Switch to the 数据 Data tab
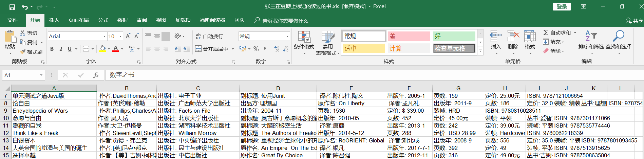The height and width of the screenshot is (159, 644). coord(122,20)
